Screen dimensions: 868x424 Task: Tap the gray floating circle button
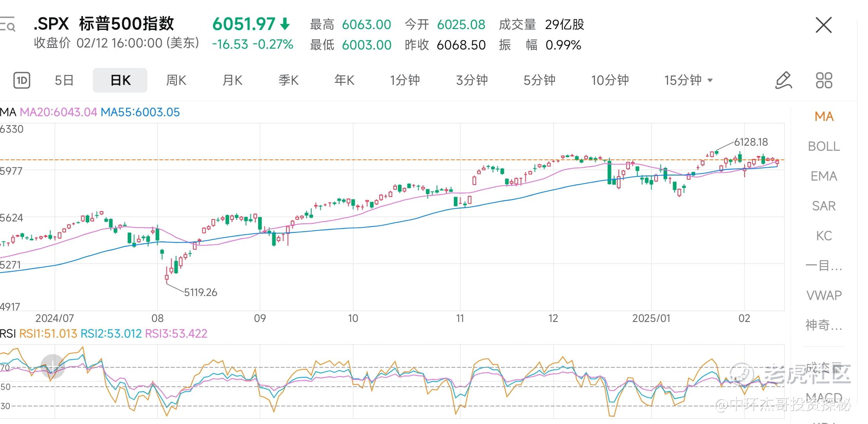click(53, 366)
